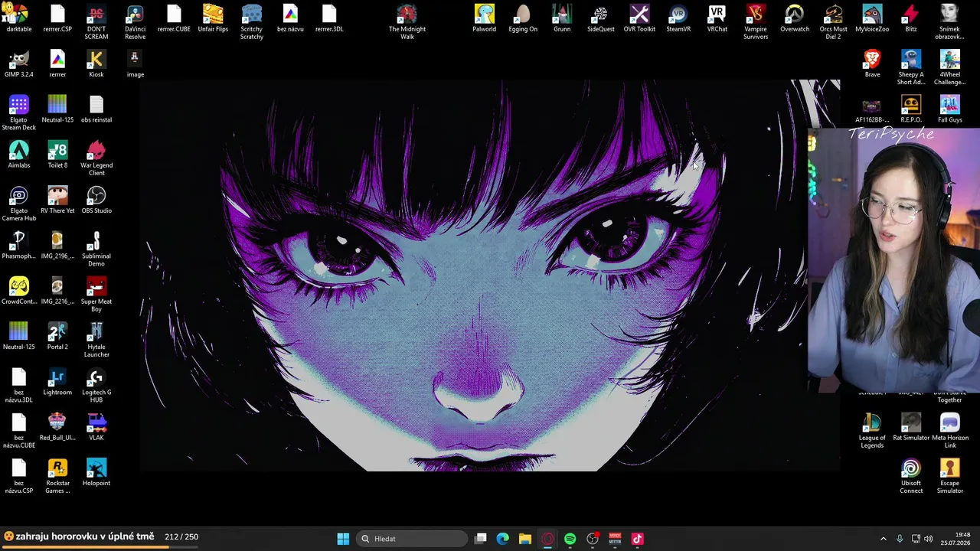Select Rockstar Games Launcher shortcut

[x=57, y=477]
